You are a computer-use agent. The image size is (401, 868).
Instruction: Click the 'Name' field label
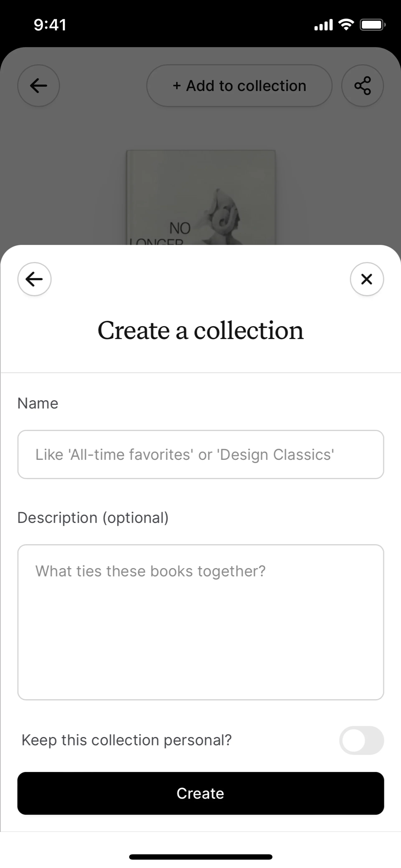click(38, 403)
